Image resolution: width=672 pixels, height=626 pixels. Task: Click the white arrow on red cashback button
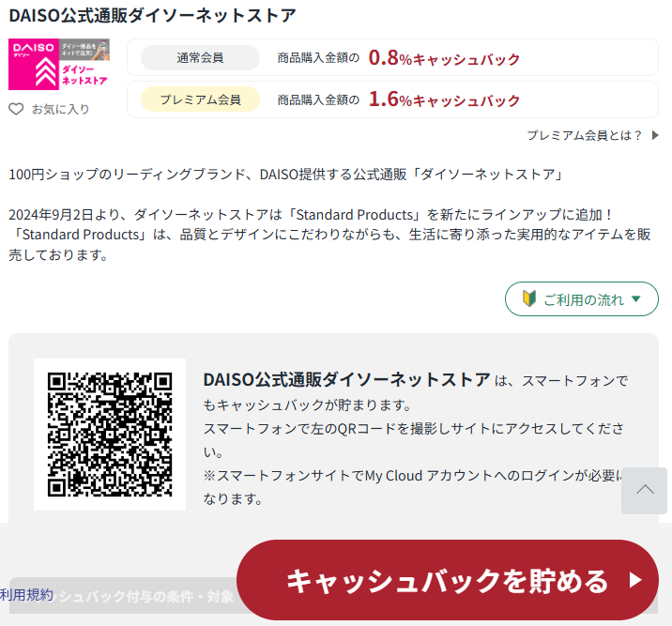[635, 580]
